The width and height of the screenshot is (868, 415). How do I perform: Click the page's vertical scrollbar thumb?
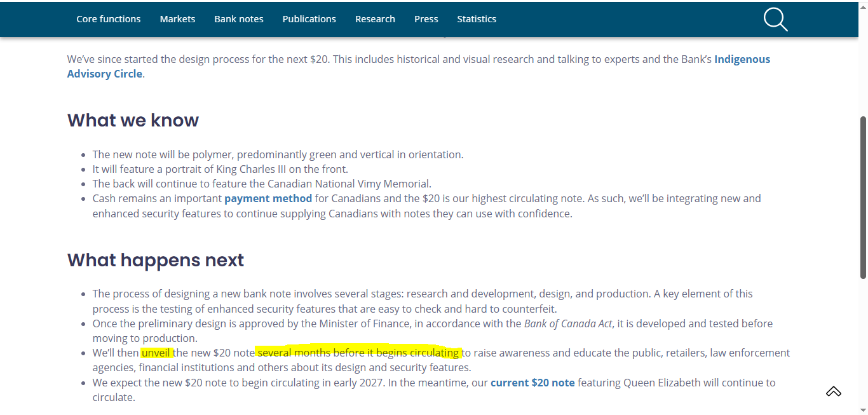click(x=862, y=197)
